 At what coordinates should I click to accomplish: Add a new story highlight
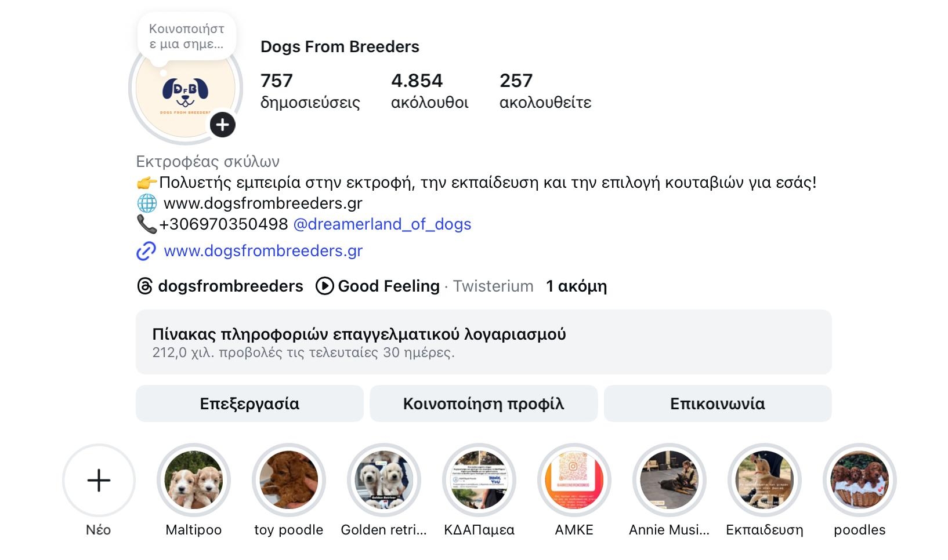click(99, 480)
